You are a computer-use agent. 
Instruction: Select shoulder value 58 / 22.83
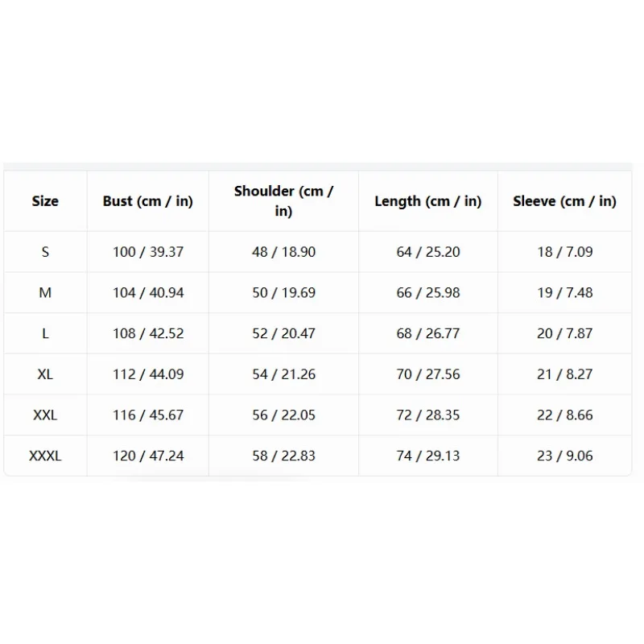click(x=284, y=456)
